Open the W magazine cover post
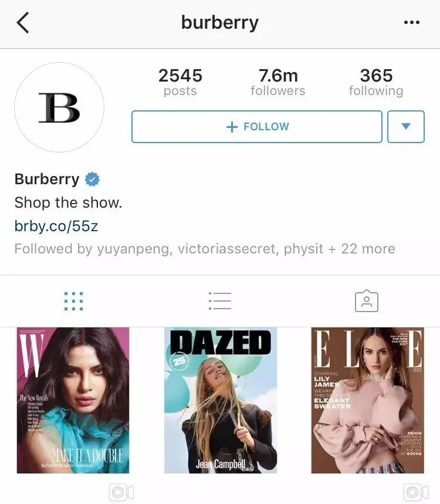 click(x=73, y=400)
